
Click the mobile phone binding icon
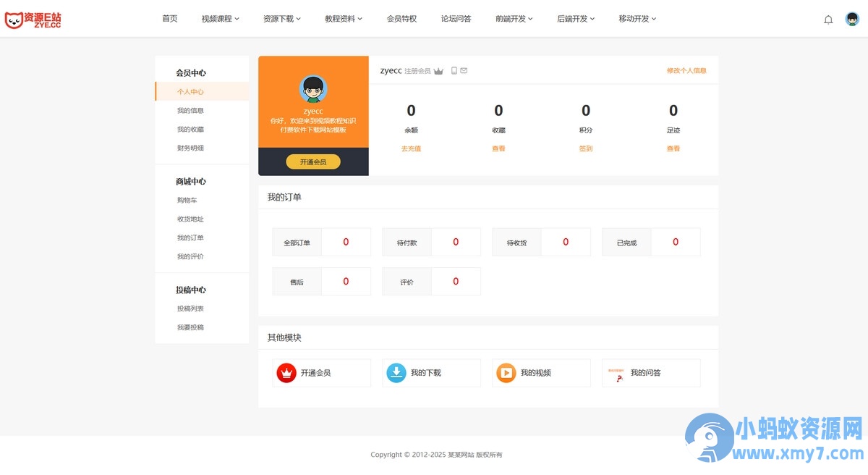(x=454, y=71)
